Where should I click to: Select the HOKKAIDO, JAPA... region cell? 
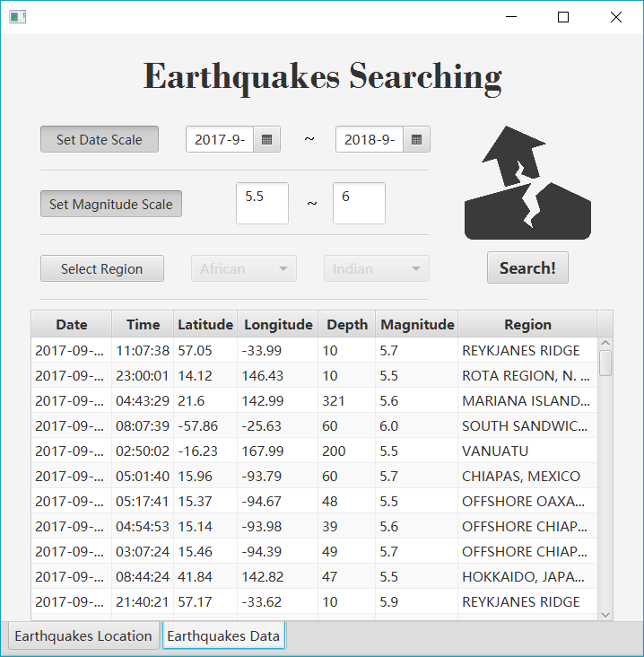527,576
